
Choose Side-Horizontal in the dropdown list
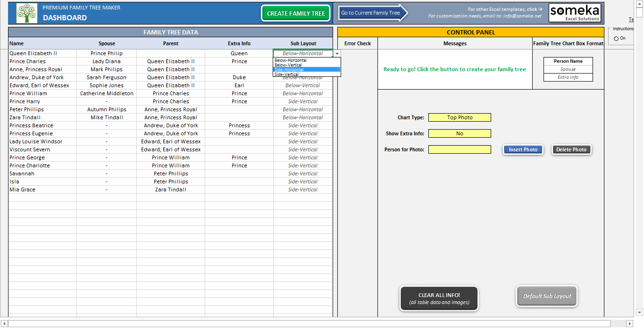(307, 70)
